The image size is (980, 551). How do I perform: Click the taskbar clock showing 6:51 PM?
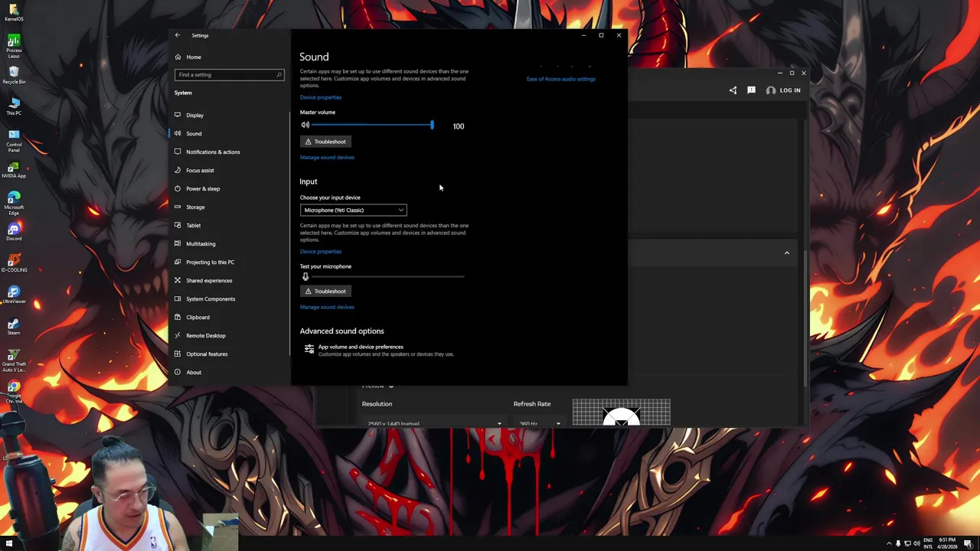947,543
